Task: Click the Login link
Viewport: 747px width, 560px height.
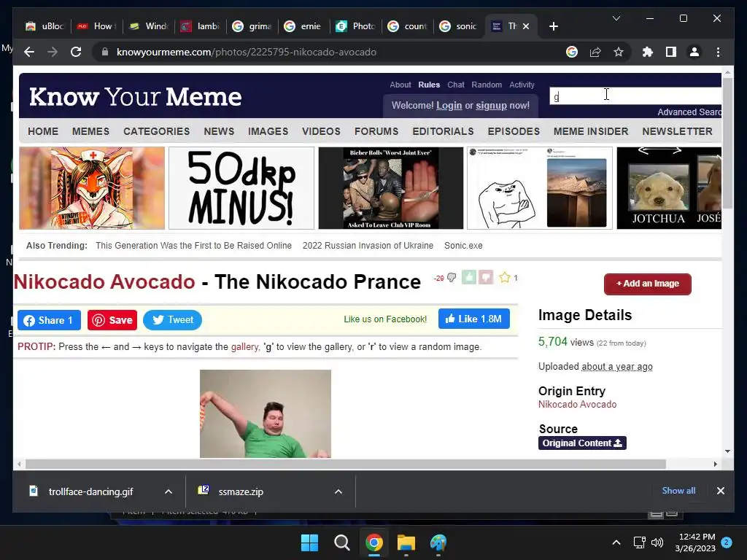Action: (x=449, y=105)
